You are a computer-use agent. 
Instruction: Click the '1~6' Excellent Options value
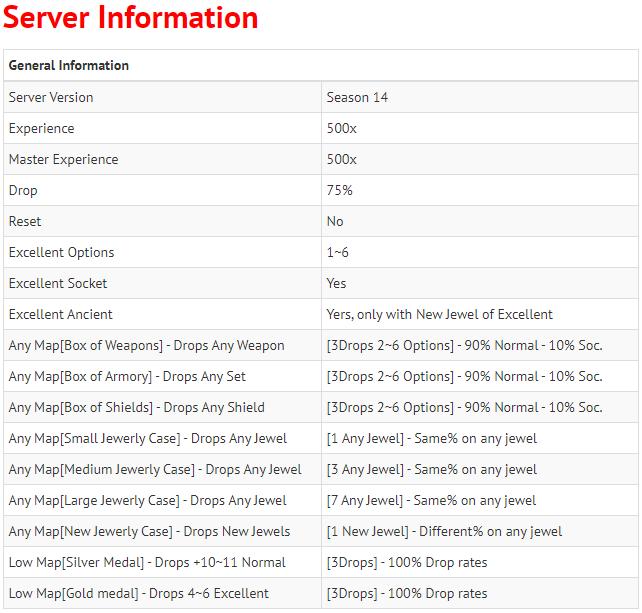(x=337, y=253)
